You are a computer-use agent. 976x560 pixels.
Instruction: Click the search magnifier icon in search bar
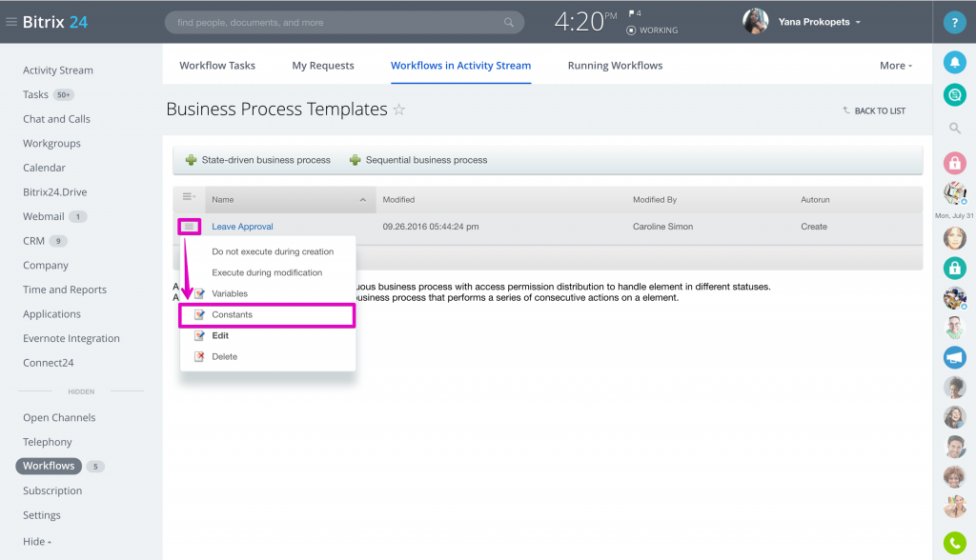(509, 23)
